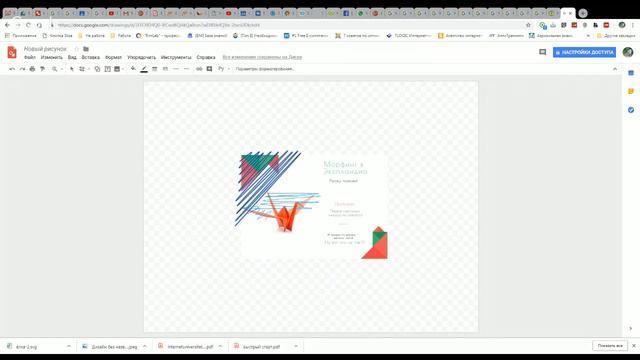Star the drawing document
Image resolution: width=640 pixels, height=360 pixels.
pos(76,49)
